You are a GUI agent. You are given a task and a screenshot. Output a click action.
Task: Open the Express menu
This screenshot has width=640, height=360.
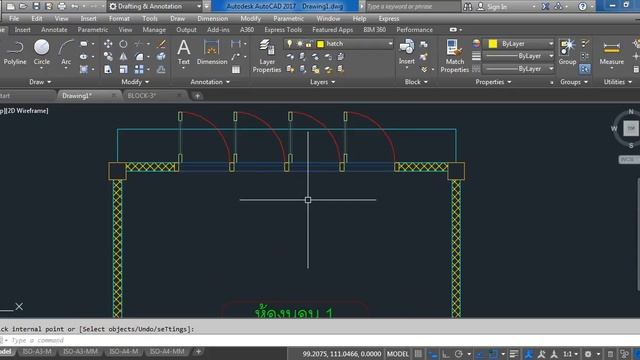coord(389,19)
